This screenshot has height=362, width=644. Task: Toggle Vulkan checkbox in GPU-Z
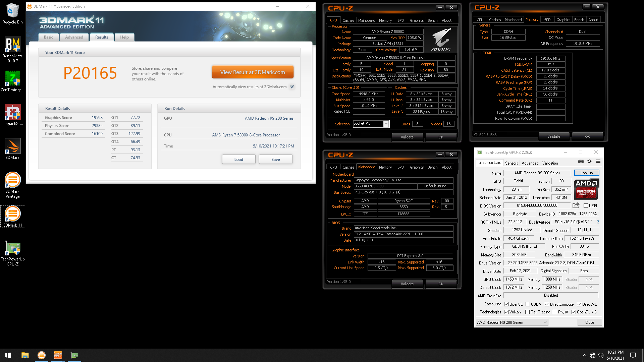(506, 312)
